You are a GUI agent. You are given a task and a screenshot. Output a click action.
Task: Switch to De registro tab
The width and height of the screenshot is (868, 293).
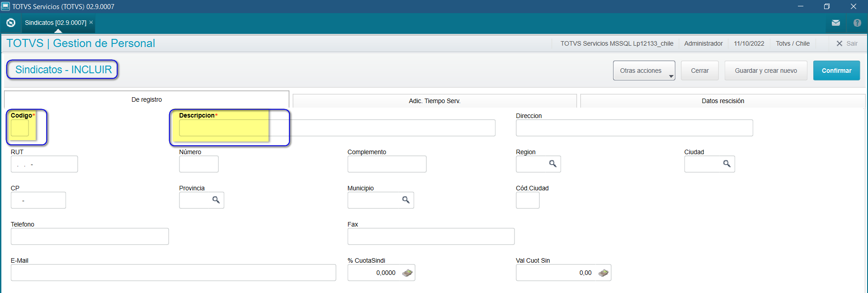tap(146, 99)
